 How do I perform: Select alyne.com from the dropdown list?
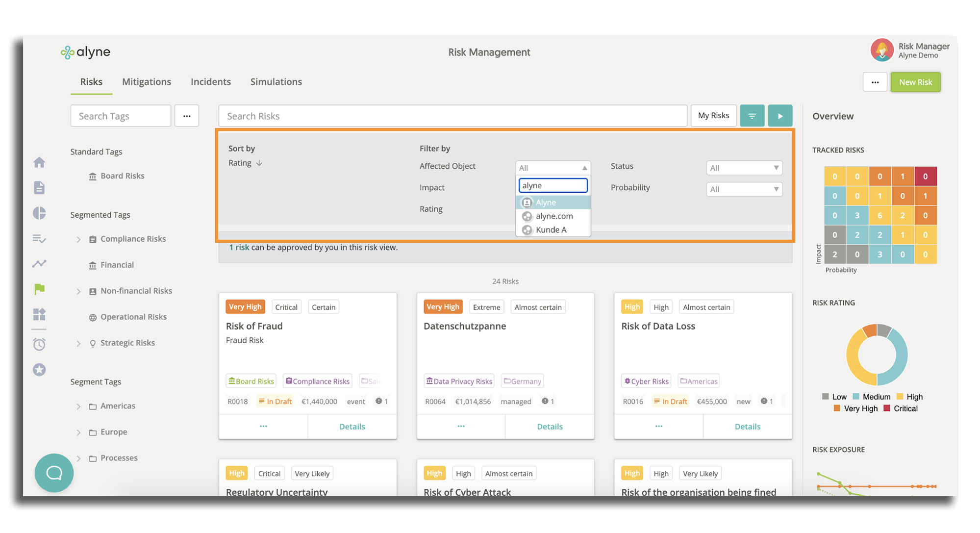554,216
